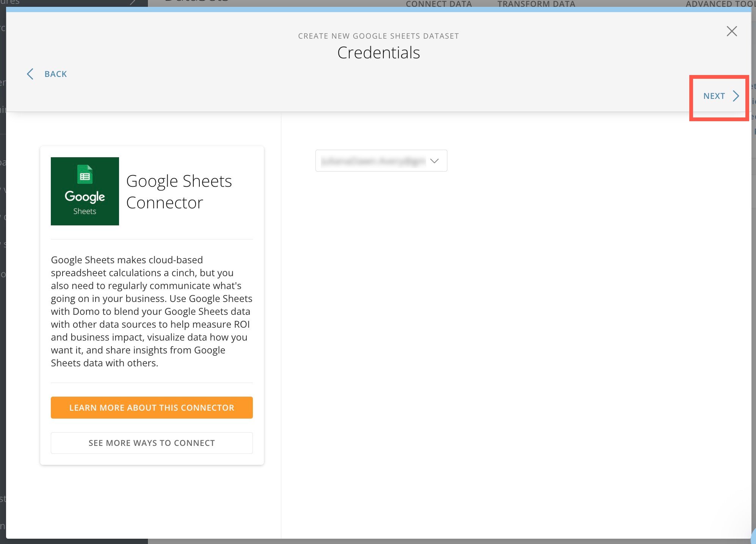The width and height of the screenshot is (756, 544).
Task: Open the credentials account dropdown
Action: pyautogui.click(x=381, y=161)
